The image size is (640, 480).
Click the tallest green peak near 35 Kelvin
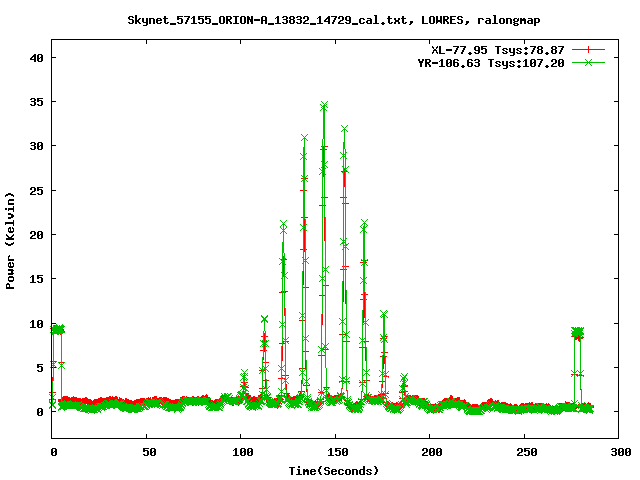(x=324, y=106)
